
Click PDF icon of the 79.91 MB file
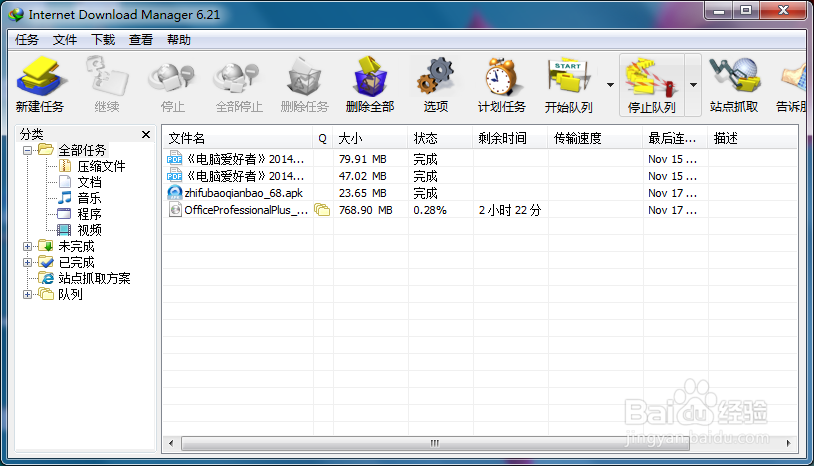[174, 158]
